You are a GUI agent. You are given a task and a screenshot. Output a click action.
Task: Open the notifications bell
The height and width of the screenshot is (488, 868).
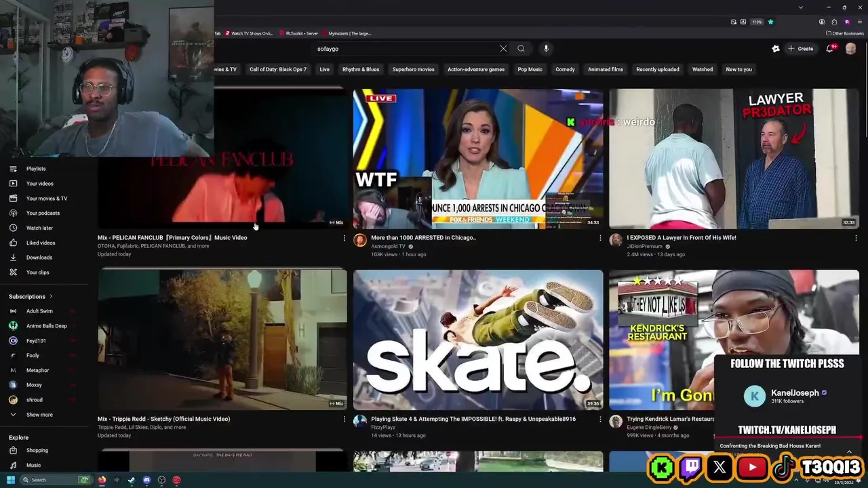tap(829, 49)
